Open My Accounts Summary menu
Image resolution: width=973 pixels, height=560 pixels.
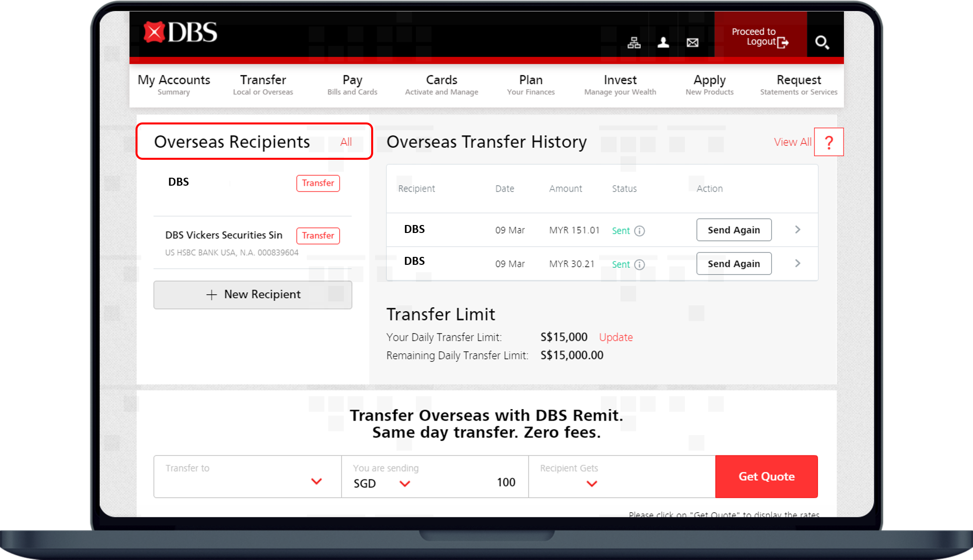174,85
